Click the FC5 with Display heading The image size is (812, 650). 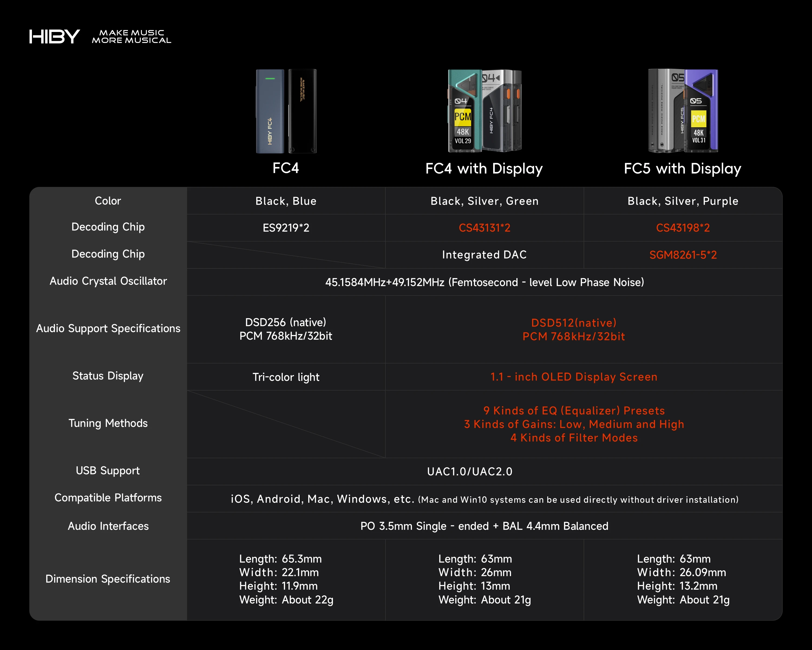coord(682,168)
